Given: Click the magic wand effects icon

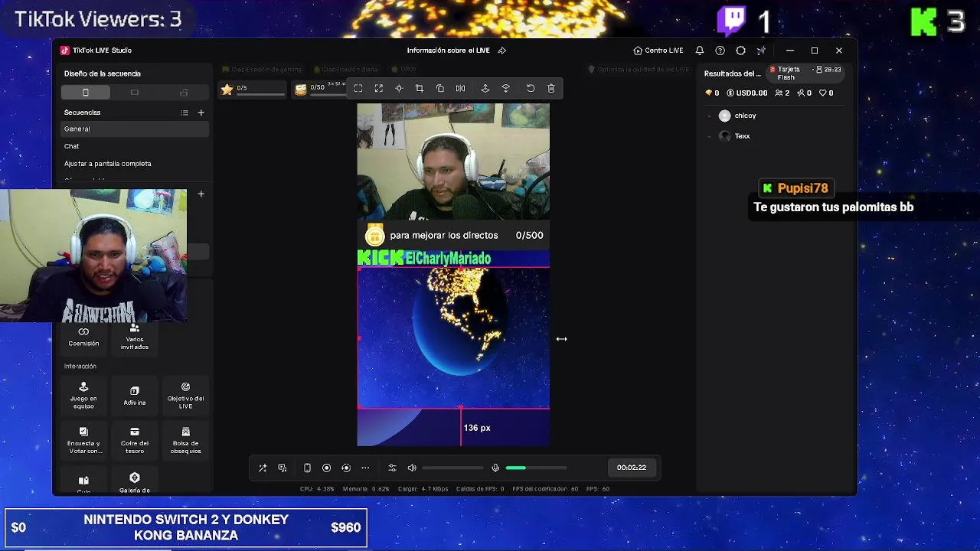Looking at the screenshot, I should click(x=263, y=468).
